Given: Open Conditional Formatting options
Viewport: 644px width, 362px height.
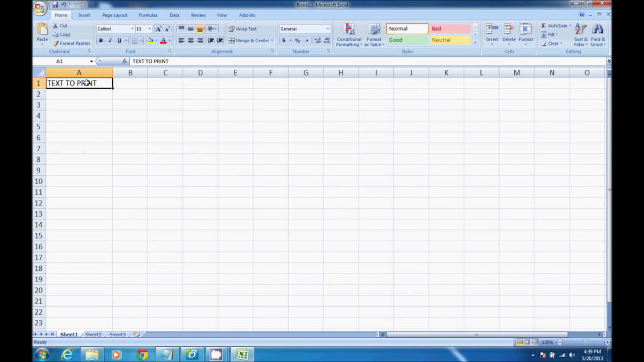Looking at the screenshot, I should pyautogui.click(x=349, y=34).
